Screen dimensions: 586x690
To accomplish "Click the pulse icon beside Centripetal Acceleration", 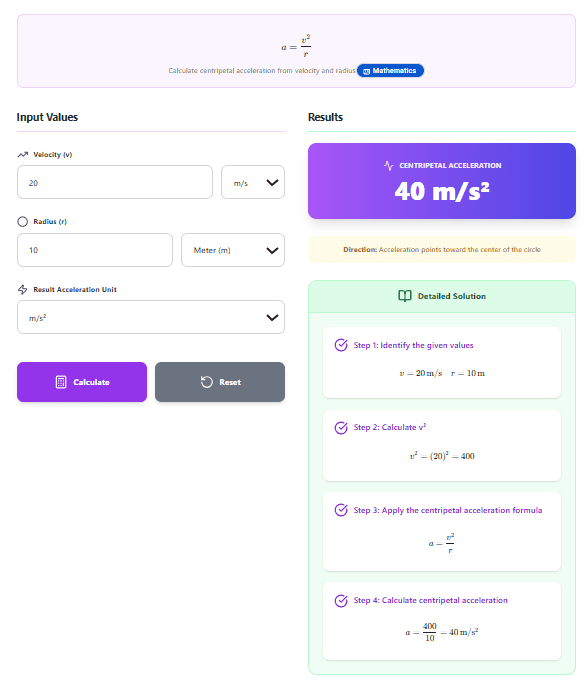I will [388, 165].
